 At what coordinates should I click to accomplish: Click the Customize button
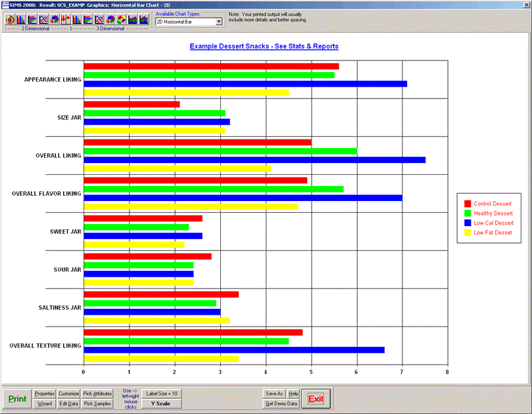pos(68,394)
